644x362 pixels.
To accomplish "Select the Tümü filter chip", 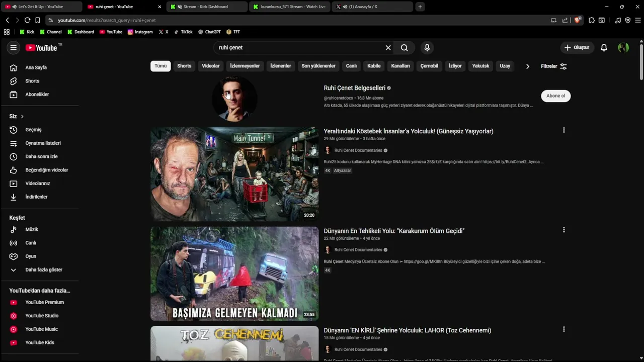I will [x=160, y=66].
